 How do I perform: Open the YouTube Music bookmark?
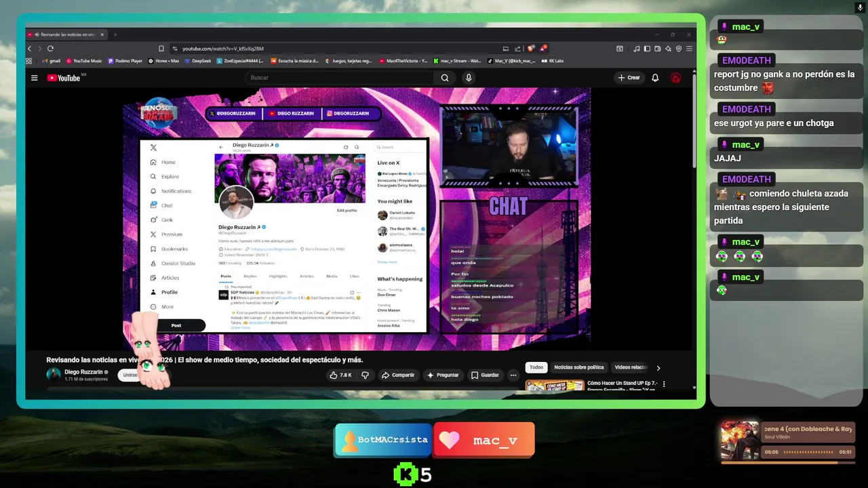click(x=84, y=61)
